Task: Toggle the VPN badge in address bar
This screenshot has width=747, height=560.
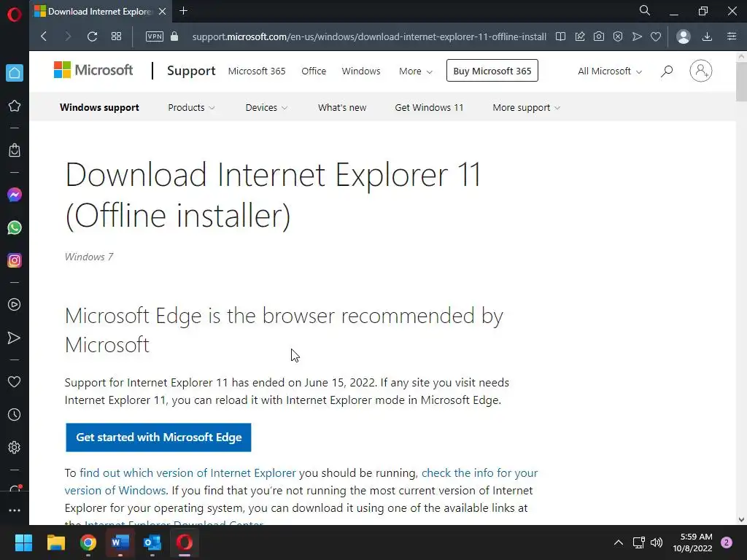Action: click(155, 36)
